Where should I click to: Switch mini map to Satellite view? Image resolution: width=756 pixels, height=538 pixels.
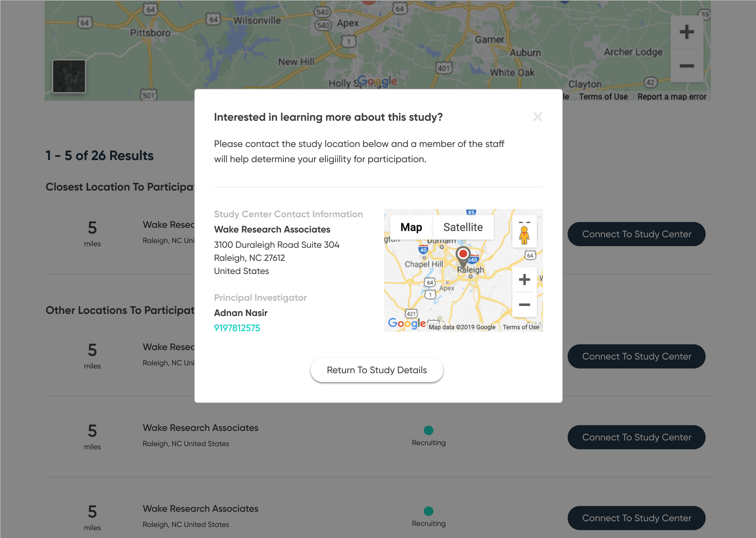[x=463, y=227]
